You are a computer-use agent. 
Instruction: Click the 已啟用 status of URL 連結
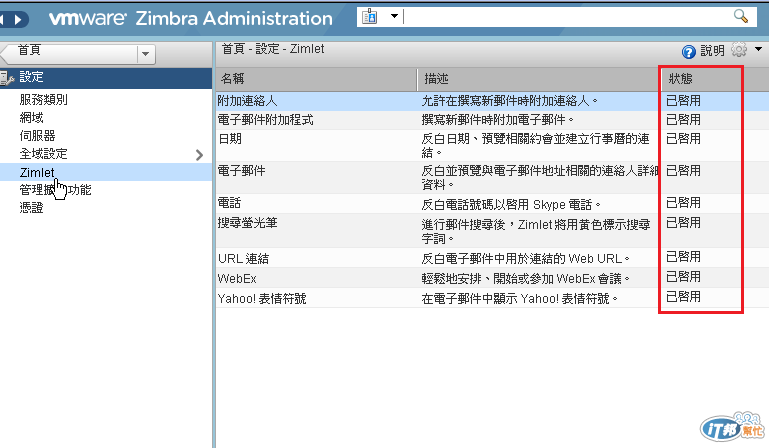(x=683, y=257)
